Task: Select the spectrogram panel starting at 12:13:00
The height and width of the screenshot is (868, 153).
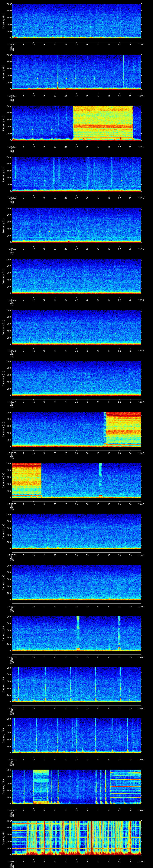Action: tap(76, 174)
